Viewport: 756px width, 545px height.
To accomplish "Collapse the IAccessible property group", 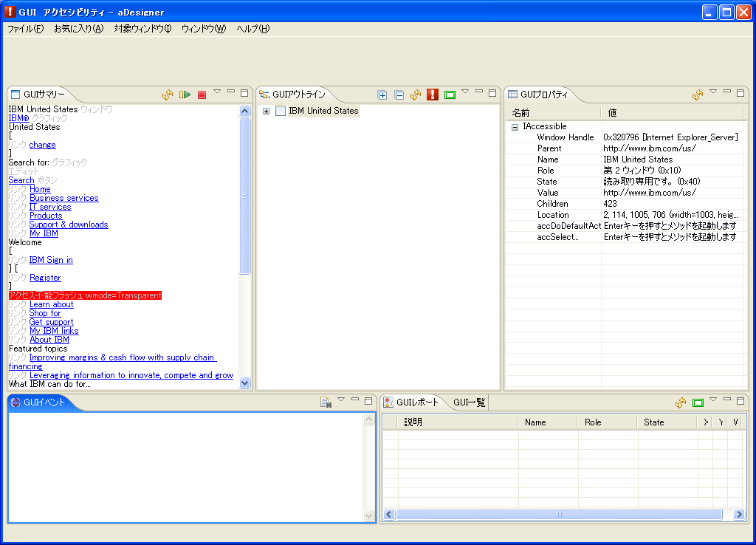I will pyautogui.click(x=515, y=127).
